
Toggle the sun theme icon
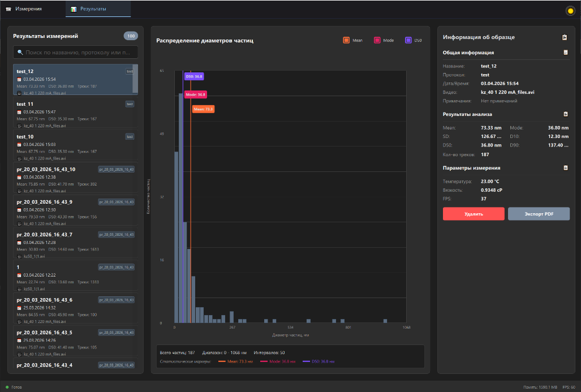[570, 11]
